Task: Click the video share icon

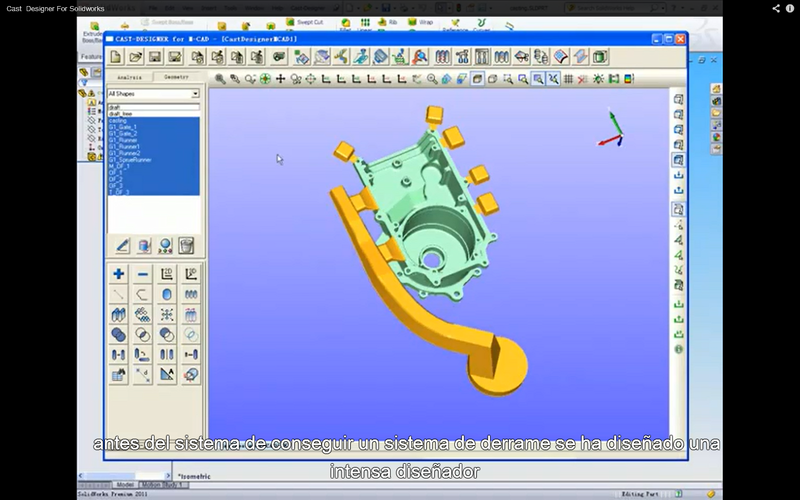Action: (x=776, y=8)
